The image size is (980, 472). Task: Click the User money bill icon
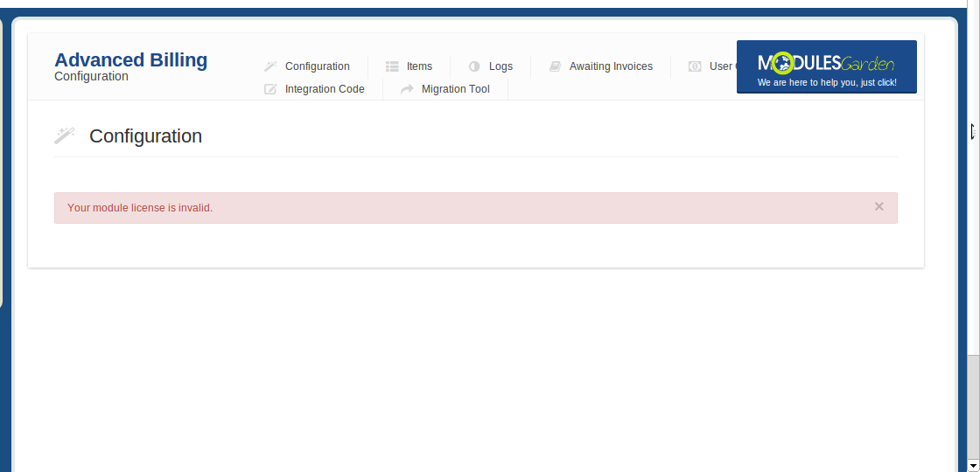(695, 66)
